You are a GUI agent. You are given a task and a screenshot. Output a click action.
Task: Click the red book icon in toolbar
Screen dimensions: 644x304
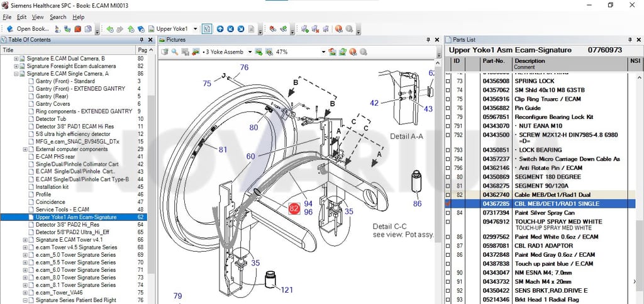click(77, 29)
